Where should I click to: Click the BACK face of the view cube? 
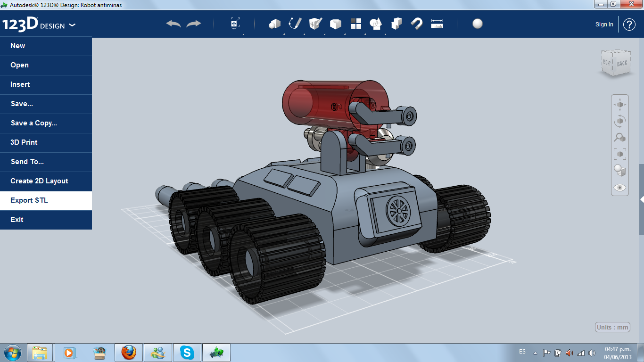coord(622,63)
